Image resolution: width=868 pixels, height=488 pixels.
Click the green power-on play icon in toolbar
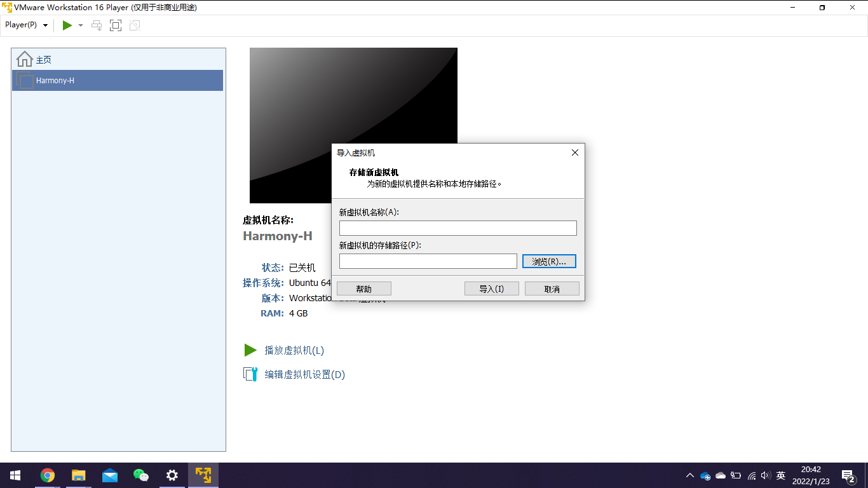pos(67,25)
